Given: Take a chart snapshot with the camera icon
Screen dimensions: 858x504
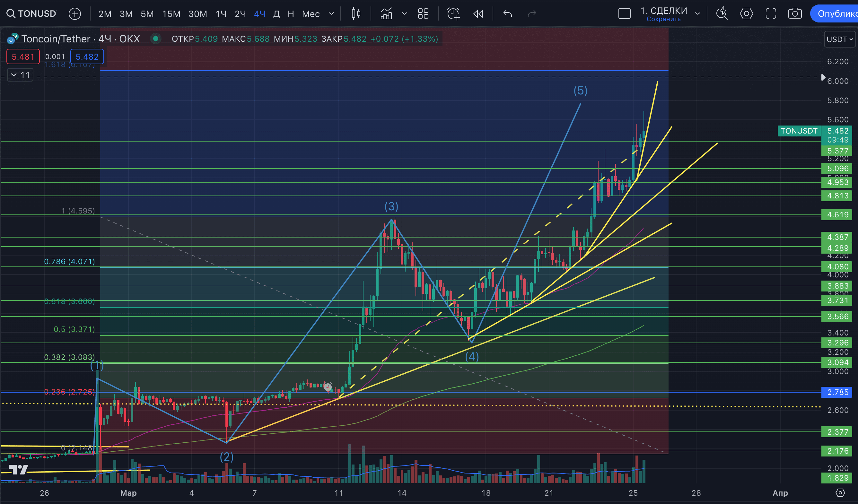Looking at the screenshot, I should (x=795, y=13).
